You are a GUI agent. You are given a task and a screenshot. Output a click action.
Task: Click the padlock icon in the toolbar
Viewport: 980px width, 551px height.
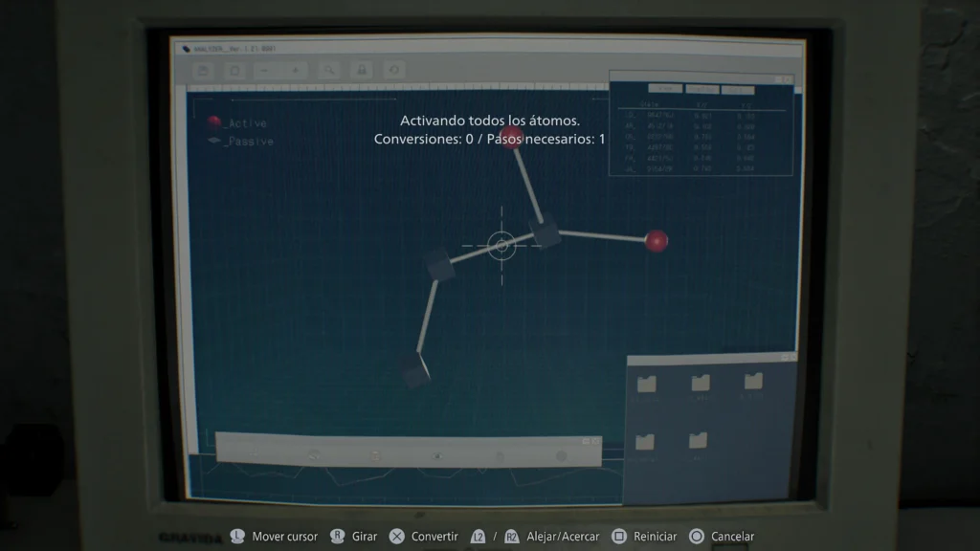click(362, 70)
